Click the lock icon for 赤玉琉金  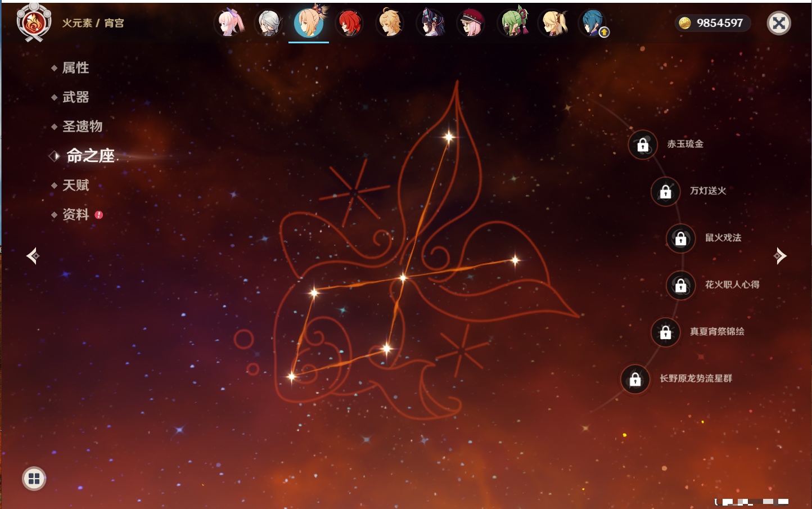(643, 145)
